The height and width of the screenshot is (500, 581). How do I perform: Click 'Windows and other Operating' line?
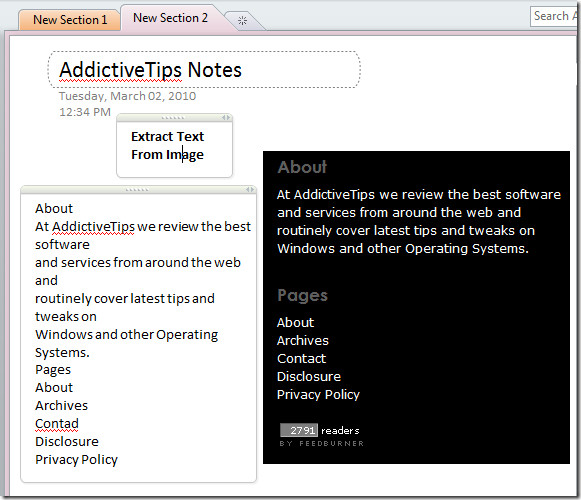[126, 335]
